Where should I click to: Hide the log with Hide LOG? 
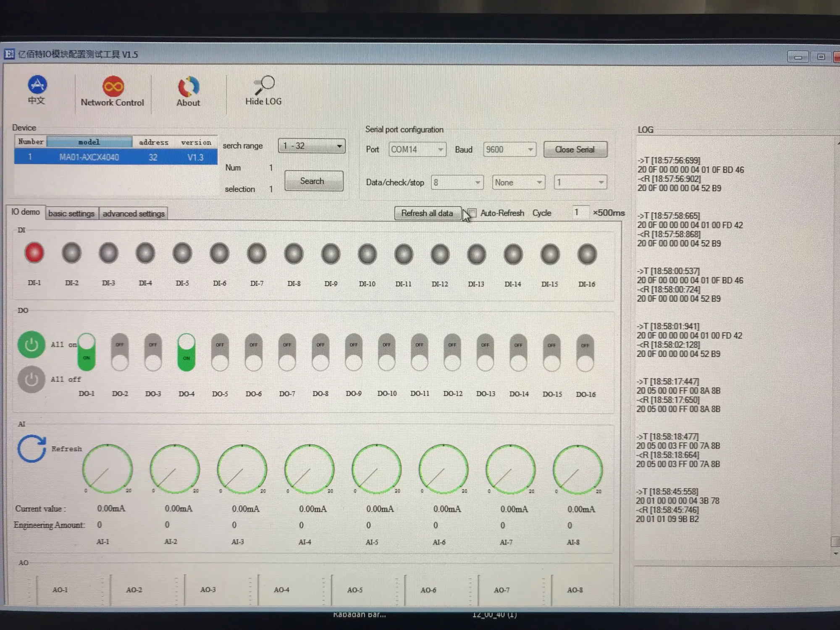(263, 90)
